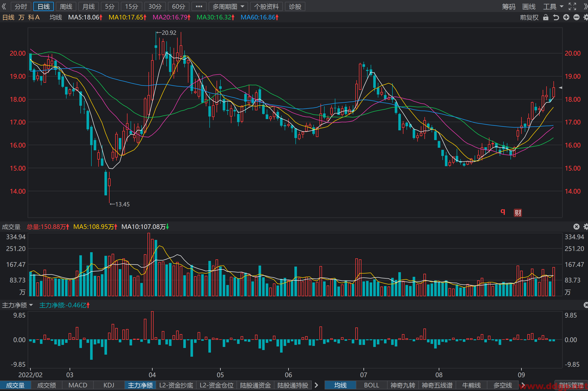Open the 主力净额 indicator dropdown
This screenshot has width=588, height=391.
pos(17,305)
